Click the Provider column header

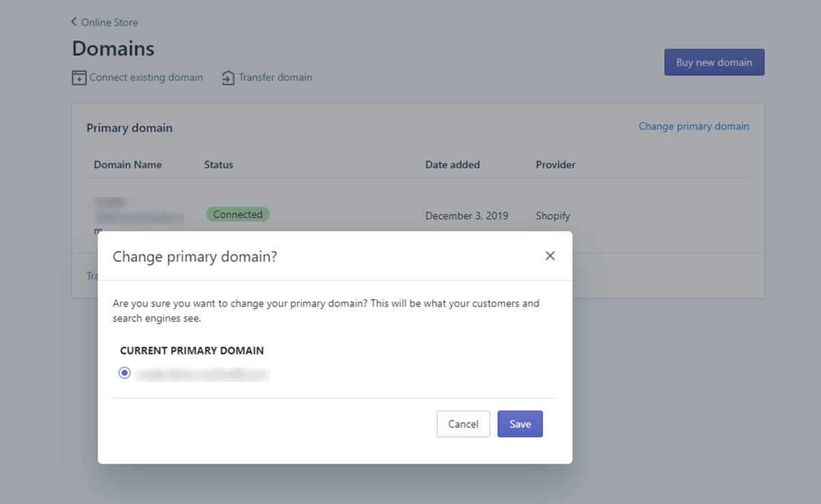tap(556, 165)
